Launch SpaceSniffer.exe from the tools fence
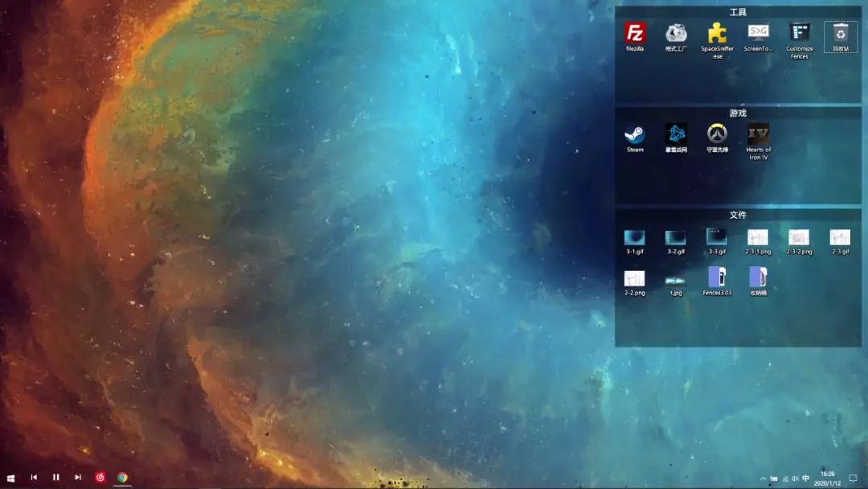Image resolution: width=868 pixels, height=489 pixels. (x=717, y=34)
